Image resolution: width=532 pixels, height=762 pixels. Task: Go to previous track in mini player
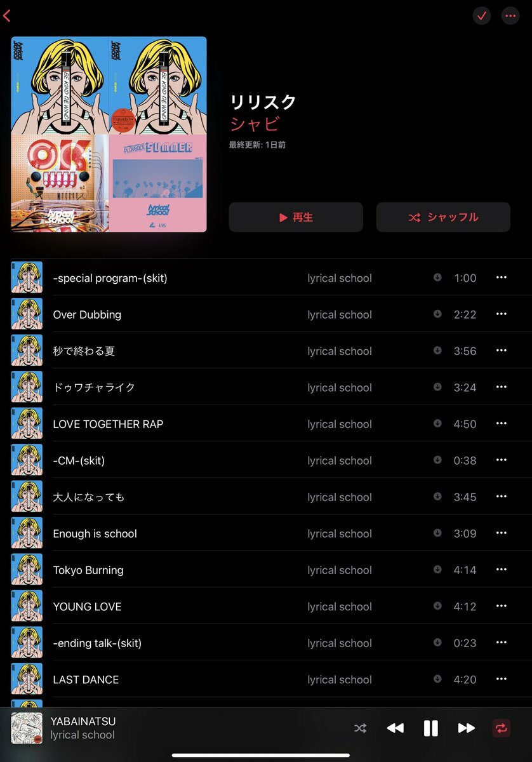click(395, 728)
